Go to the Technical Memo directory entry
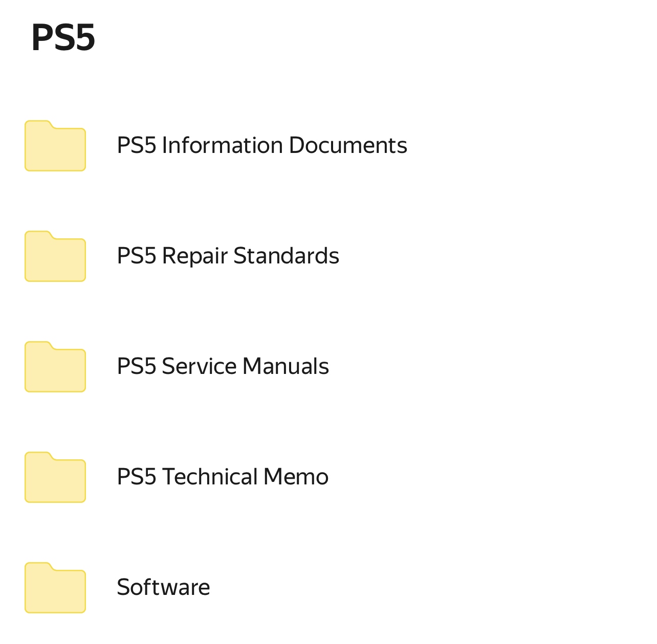Image resolution: width=657 pixels, height=644 pixels. 328,477
